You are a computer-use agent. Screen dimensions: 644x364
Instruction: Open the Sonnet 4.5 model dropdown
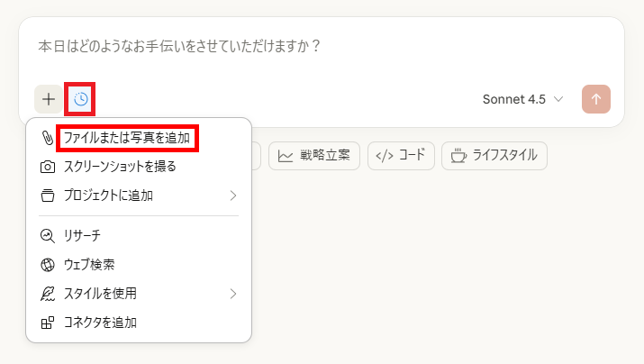522,99
